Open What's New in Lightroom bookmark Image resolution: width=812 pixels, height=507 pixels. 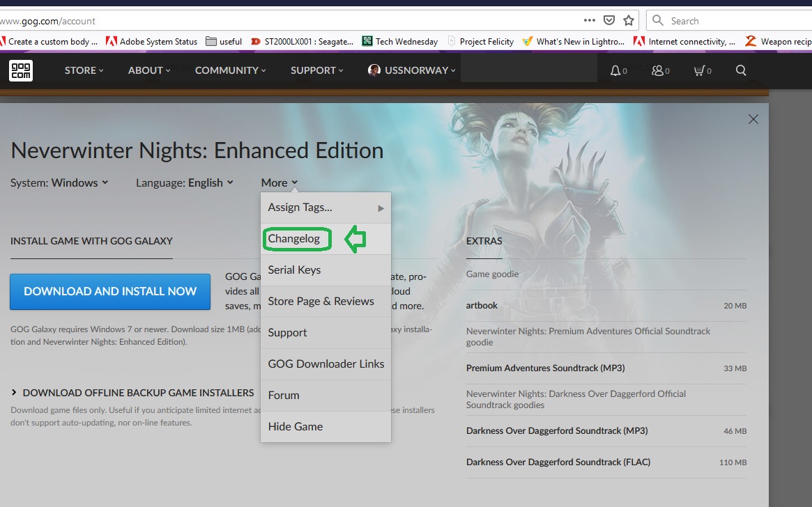573,41
